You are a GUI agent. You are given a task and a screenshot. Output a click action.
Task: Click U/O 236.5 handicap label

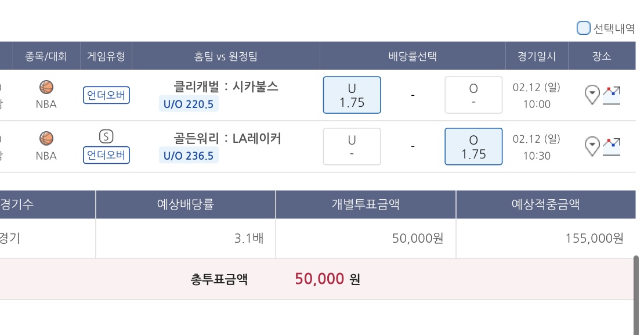[x=189, y=156]
